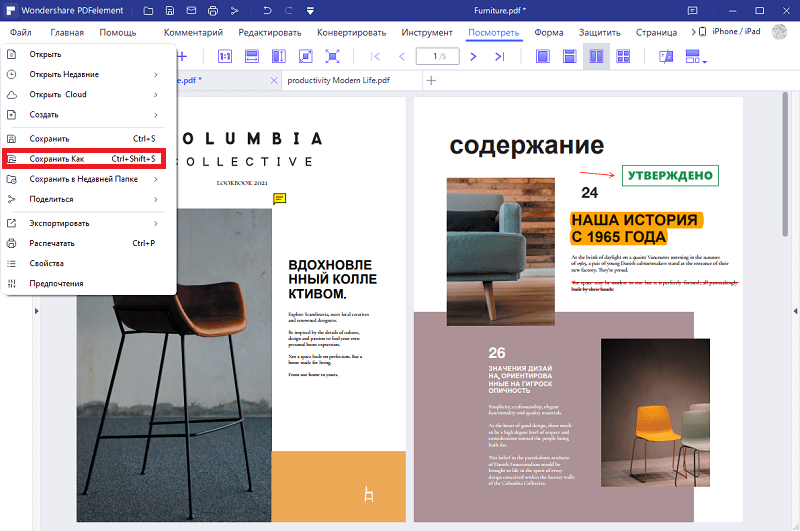Image resolution: width=800 pixels, height=531 pixels.
Task: Click the user profile avatar
Action: pyautogui.click(x=779, y=32)
